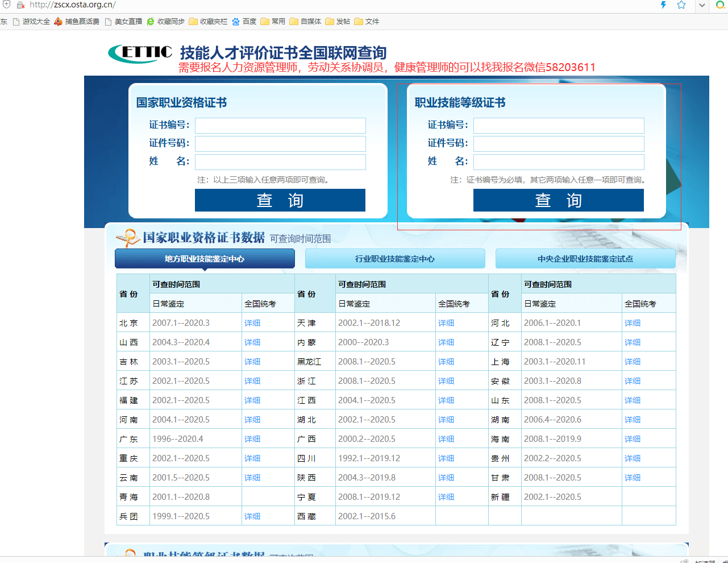Open 详细 link for 海南
Screen dimensions: 728x563
point(633,439)
